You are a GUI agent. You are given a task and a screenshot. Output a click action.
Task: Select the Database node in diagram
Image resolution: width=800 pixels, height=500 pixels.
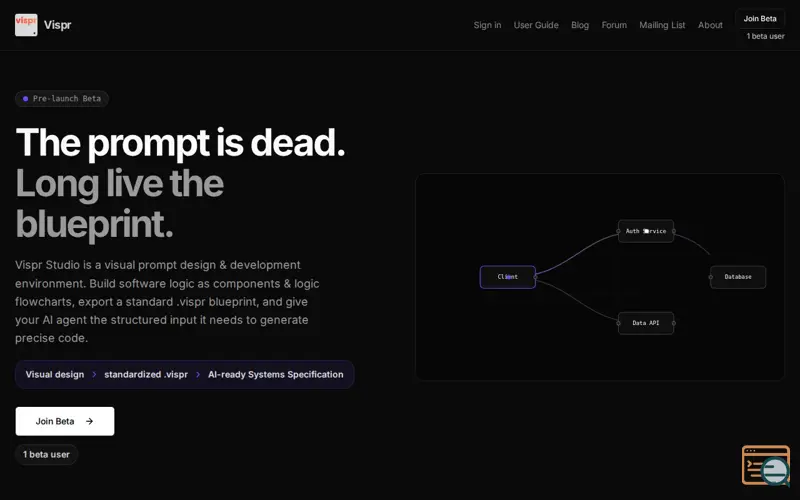(x=738, y=277)
